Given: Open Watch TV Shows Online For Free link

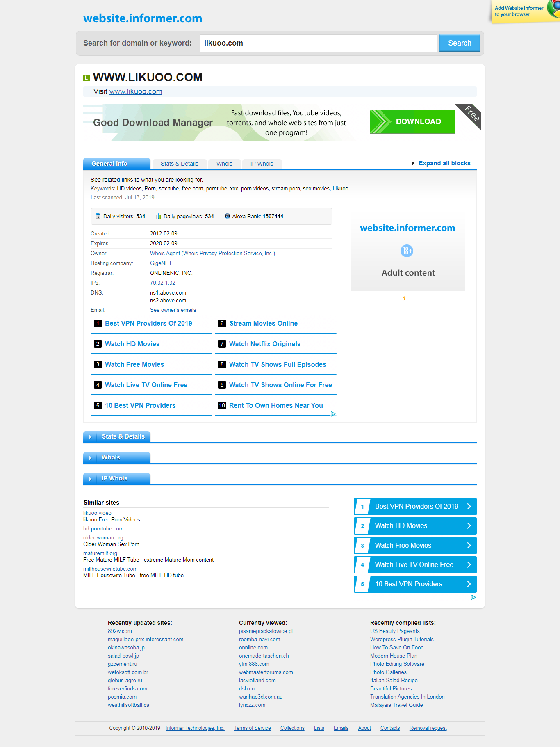Looking at the screenshot, I should point(280,385).
